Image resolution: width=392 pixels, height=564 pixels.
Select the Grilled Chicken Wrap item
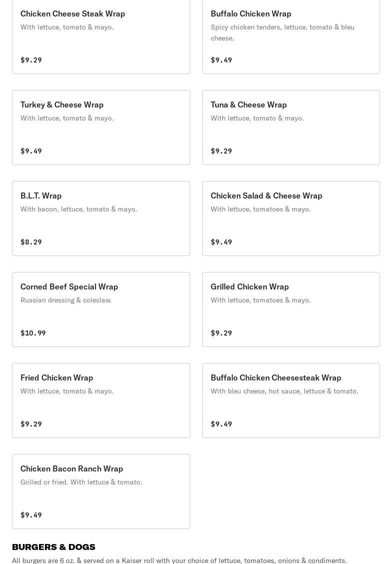[291, 309]
